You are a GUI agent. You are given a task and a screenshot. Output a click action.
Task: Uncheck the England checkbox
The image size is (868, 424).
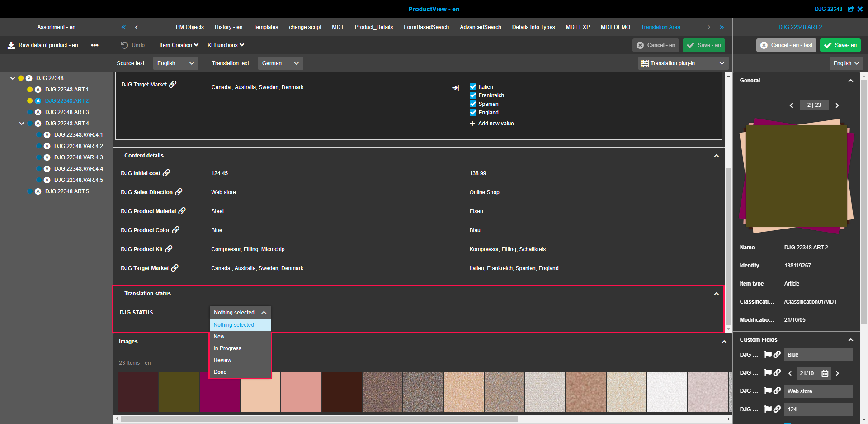[x=473, y=113]
